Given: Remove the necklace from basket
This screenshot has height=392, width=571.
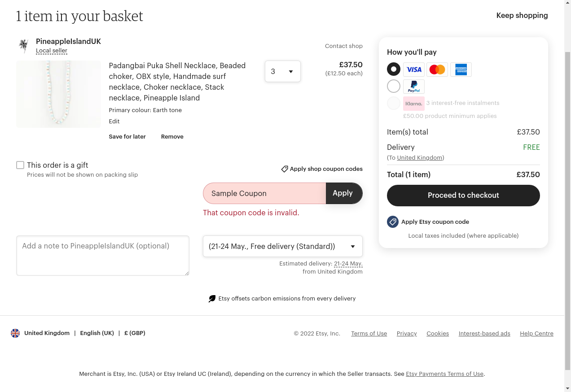Looking at the screenshot, I should [x=172, y=136].
